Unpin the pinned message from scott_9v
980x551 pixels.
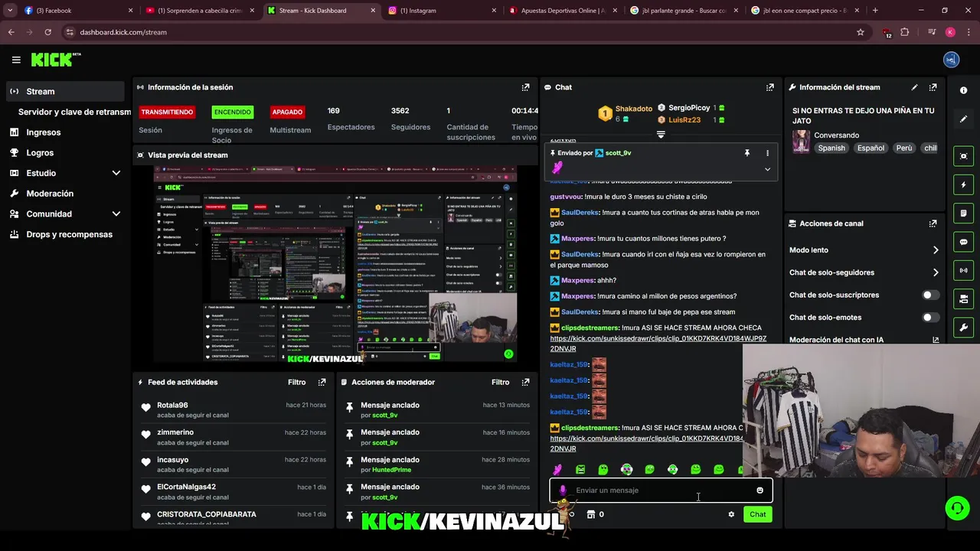(747, 153)
